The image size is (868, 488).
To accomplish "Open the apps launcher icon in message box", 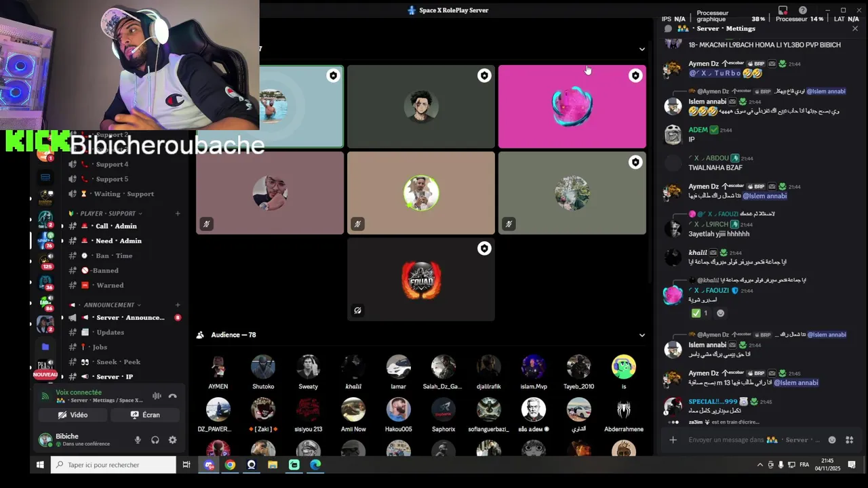I will 849,440.
